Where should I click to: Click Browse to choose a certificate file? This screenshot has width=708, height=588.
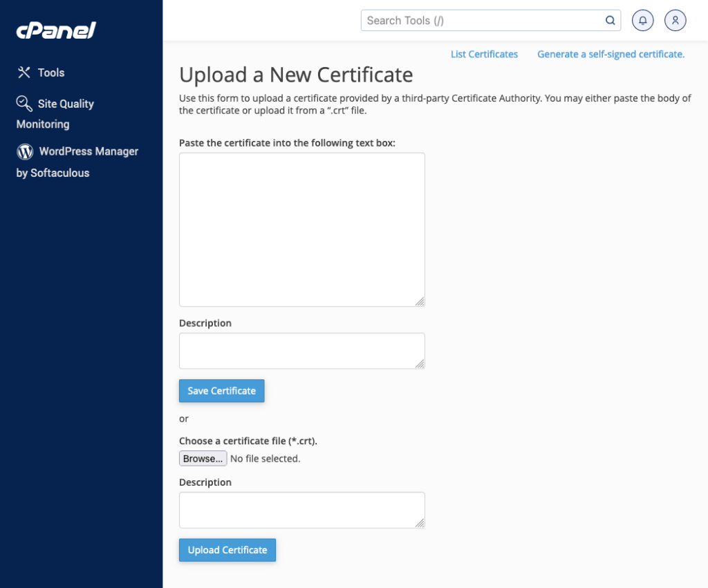pyautogui.click(x=203, y=459)
